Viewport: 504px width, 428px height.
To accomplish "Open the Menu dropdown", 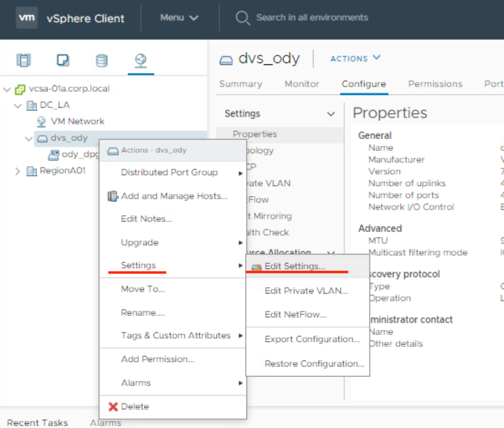I will point(179,17).
